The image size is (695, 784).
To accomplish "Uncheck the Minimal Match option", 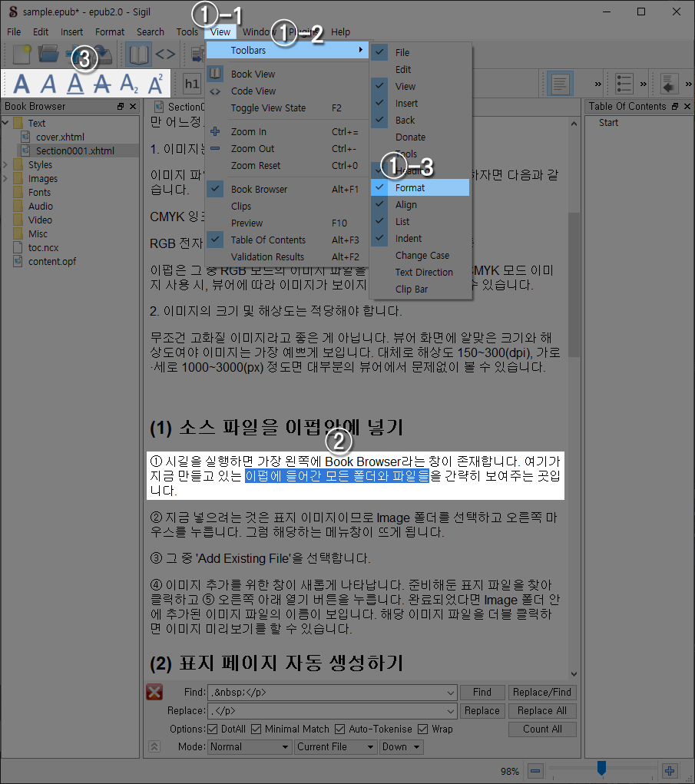I will (x=256, y=729).
